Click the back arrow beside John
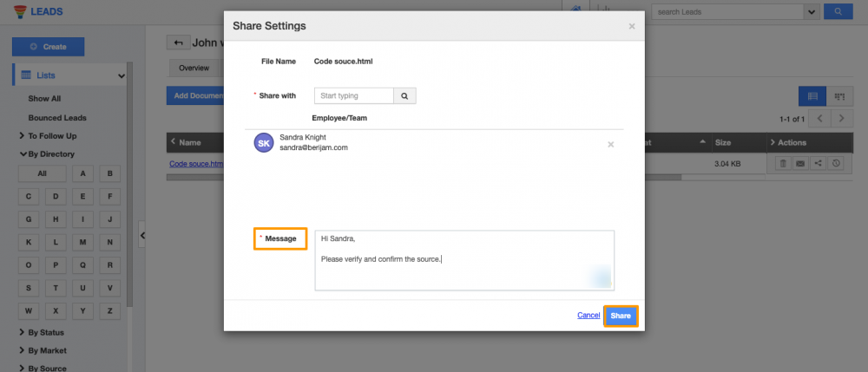The height and width of the screenshot is (372, 868). click(x=178, y=42)
